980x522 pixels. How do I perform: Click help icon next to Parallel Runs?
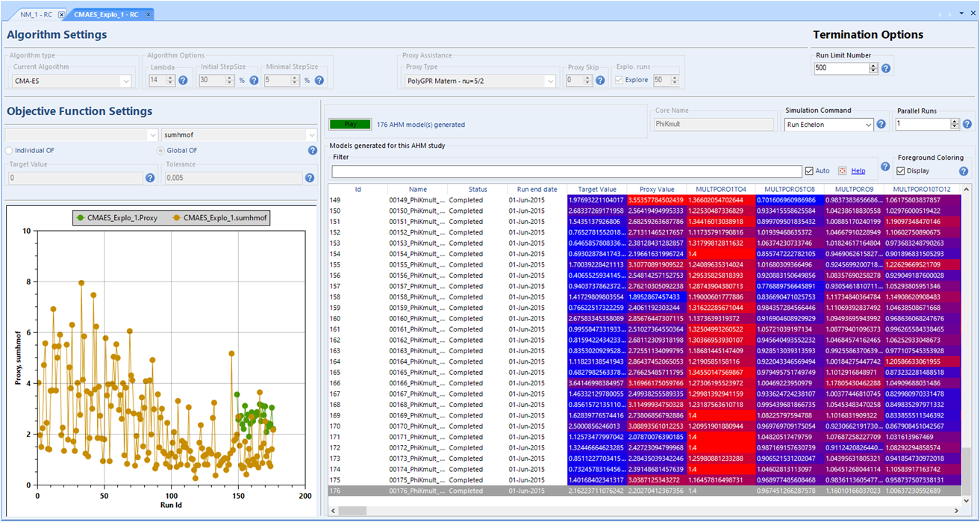pos(967,124)
